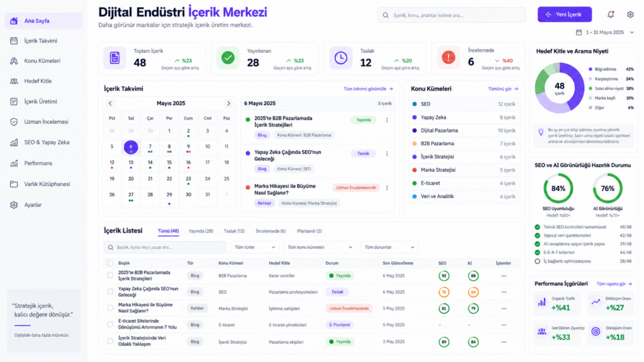Click the İncelemede red alert icon
The height and width of the screenshot is (362, 644).
point(448,58)
